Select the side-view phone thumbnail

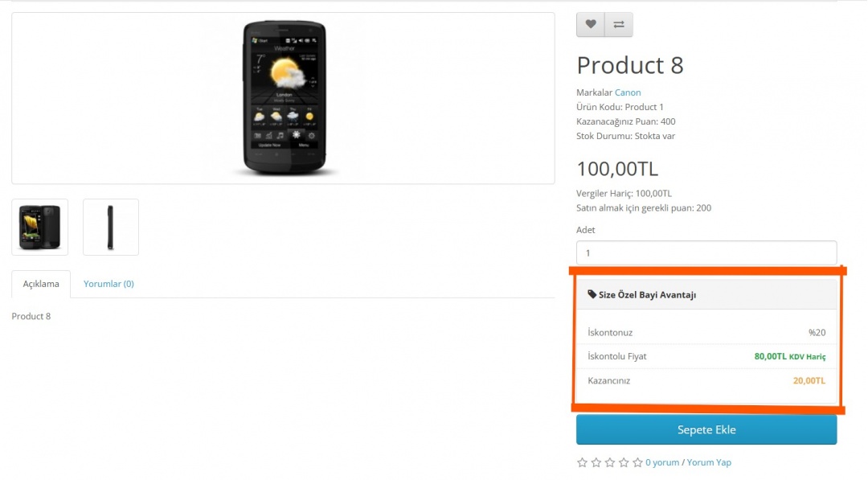(111, 227)
